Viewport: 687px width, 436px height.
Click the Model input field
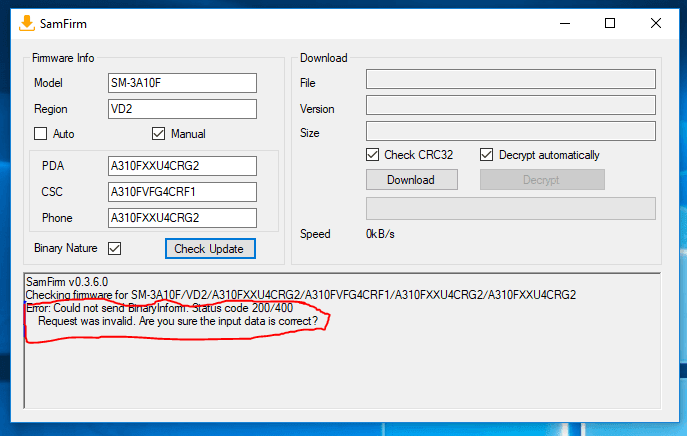pos(182,83)
